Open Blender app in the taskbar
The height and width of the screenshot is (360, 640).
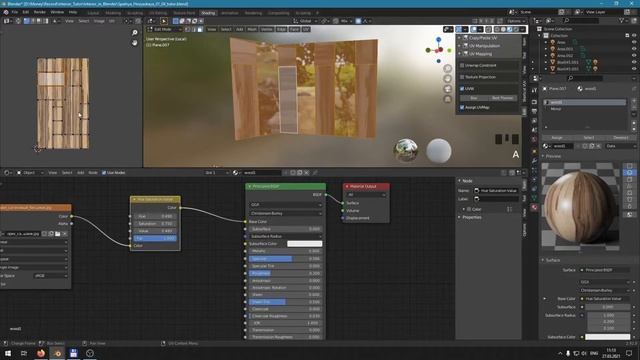[57, 353]
